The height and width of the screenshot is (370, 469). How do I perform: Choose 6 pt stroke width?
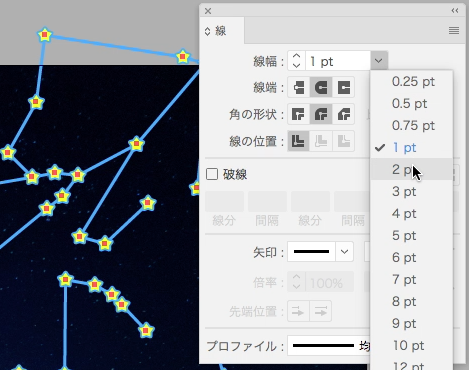[x=412, y=258]
